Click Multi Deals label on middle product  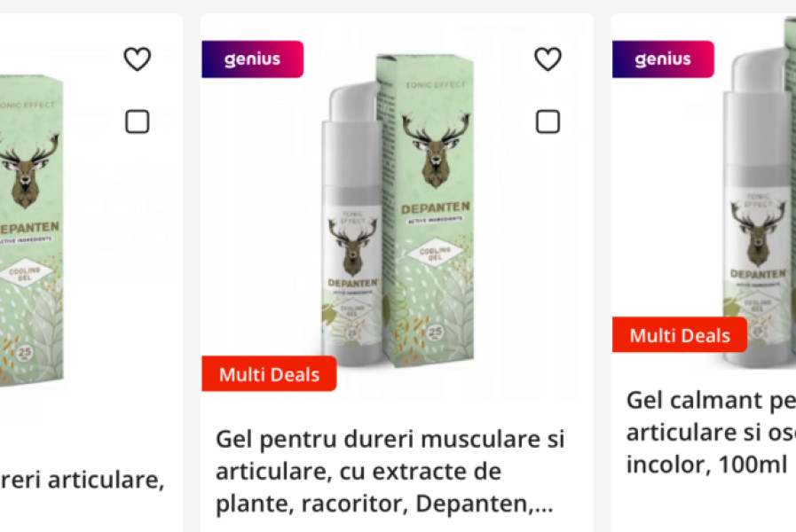point(269,374)
